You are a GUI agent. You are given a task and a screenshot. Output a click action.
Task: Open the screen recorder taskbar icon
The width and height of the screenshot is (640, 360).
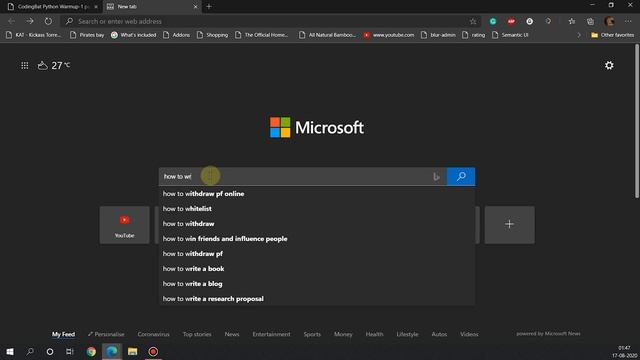point(153,351)
